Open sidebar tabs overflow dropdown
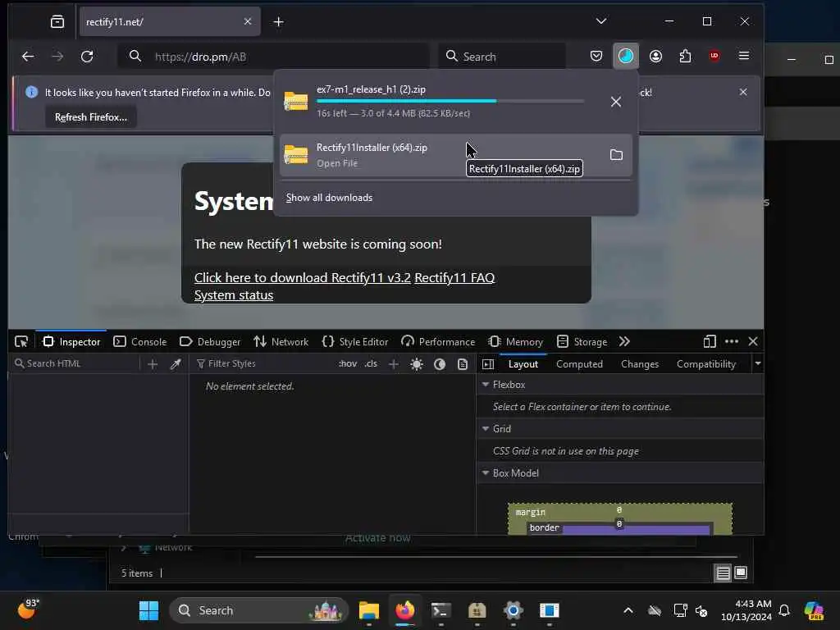Viewport: 840px width, 630px height. 757,363
